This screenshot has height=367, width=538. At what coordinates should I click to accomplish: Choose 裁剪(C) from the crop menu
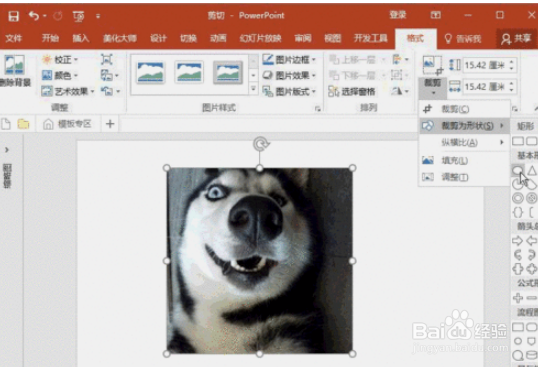tap(464, 109)
